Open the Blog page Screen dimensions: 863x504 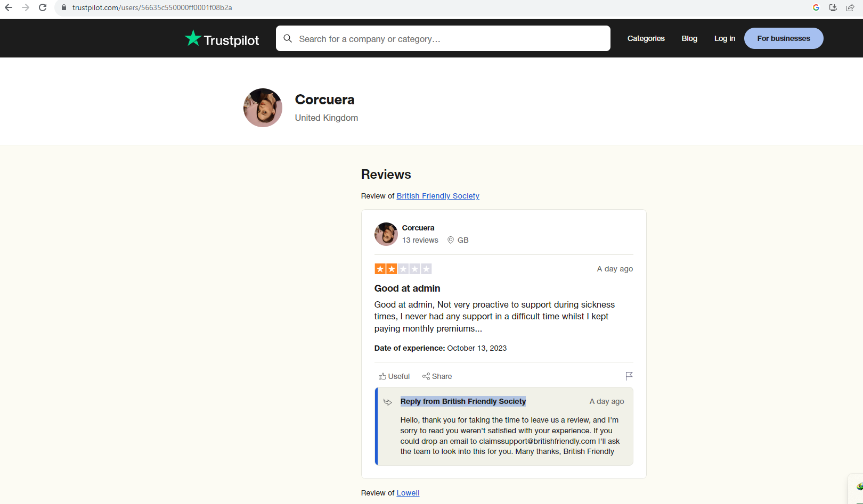689,38
